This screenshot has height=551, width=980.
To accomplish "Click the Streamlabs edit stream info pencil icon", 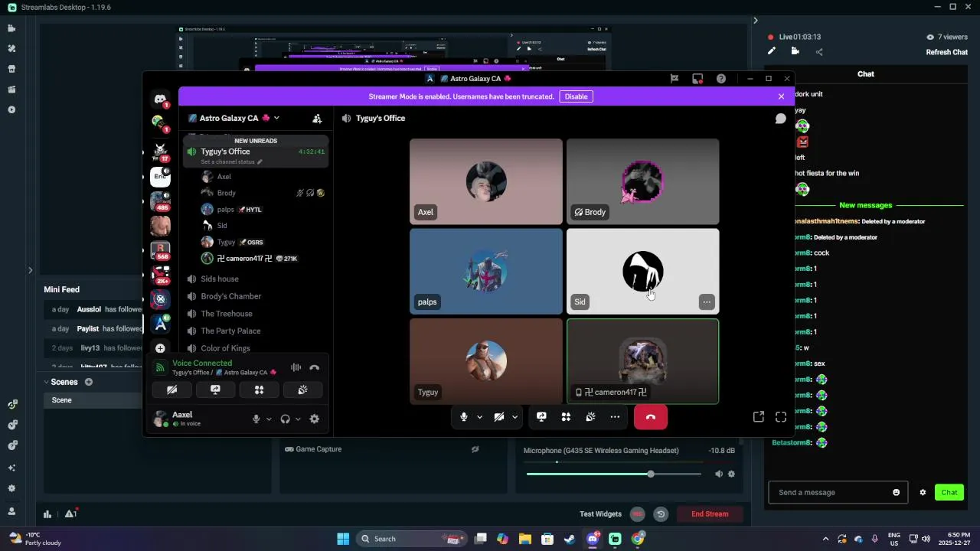I will click(x=772, y=51).
